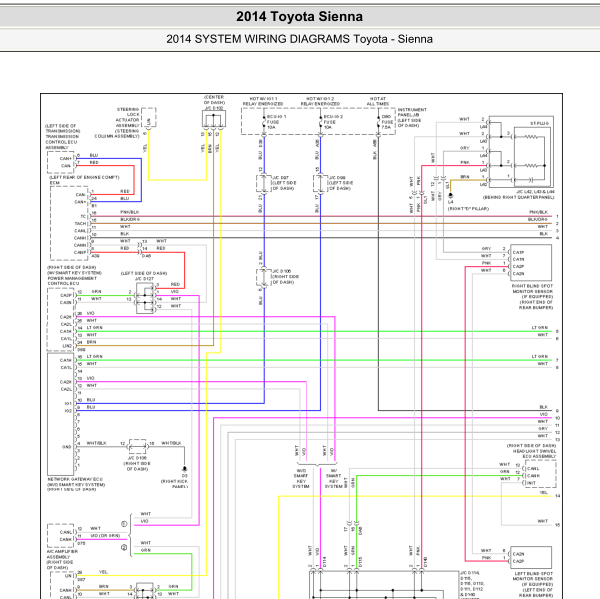Screen dimensions: 600x599
Task: Click the 'TC' pin label on ECM
Action: pyautogui.click(x=83, y=216)
